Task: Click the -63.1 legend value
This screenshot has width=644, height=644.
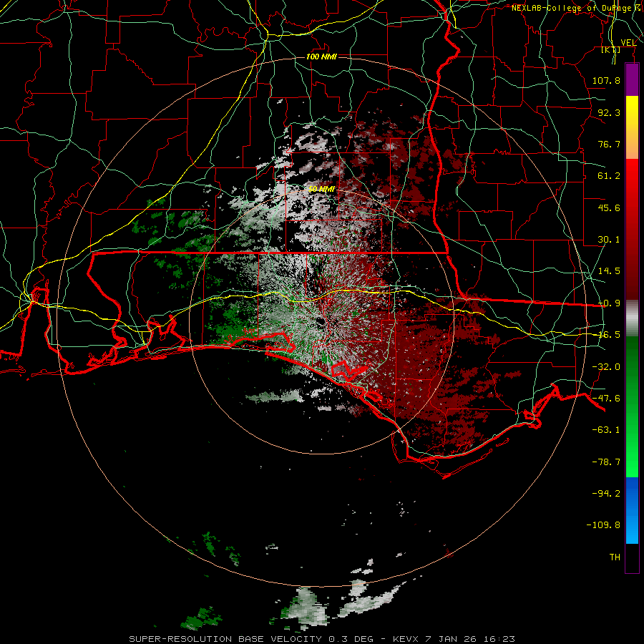Action: tap(606, 430)
